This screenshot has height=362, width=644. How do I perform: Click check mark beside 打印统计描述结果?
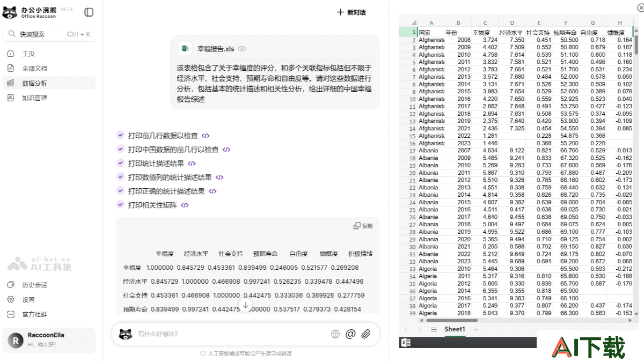click(120, 164)
